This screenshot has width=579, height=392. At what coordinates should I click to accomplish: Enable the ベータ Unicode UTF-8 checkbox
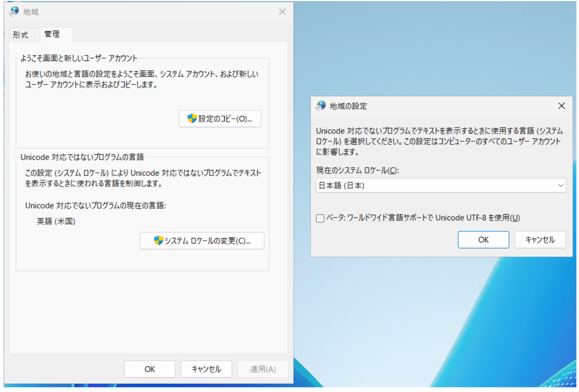[x=321, y=218]
